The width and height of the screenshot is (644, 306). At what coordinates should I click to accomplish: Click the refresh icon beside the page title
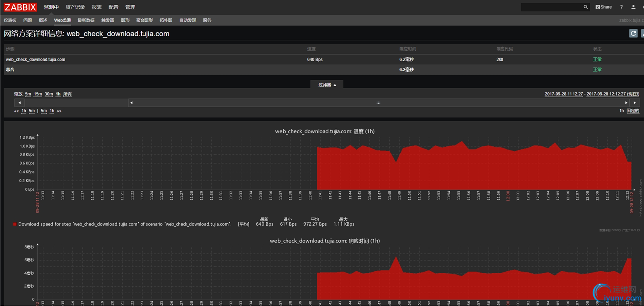coord(633,33)
